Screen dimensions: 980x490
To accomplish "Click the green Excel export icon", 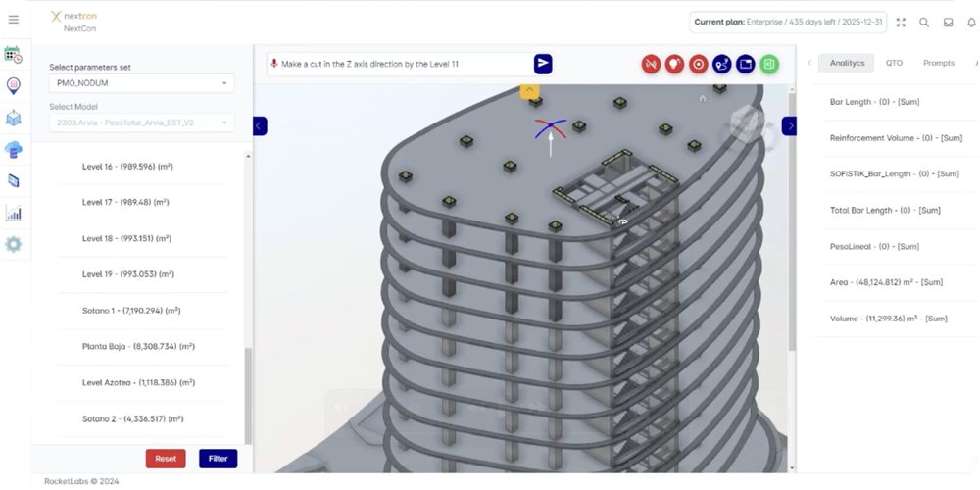I will point(769,64).
